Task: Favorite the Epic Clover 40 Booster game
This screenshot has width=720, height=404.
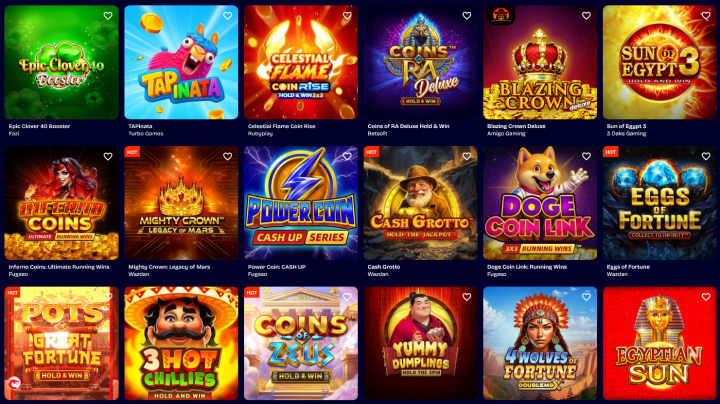Action: coord(108,16)
